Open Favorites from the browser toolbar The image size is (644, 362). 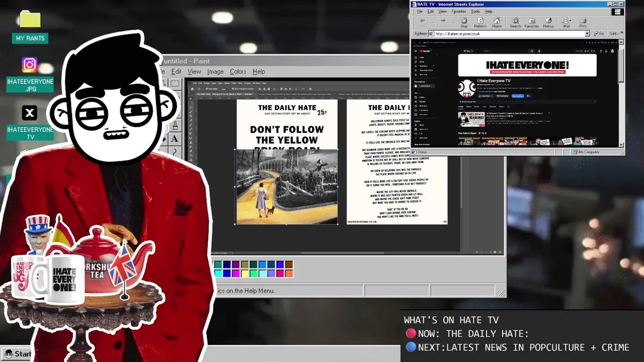click(532, 23)
